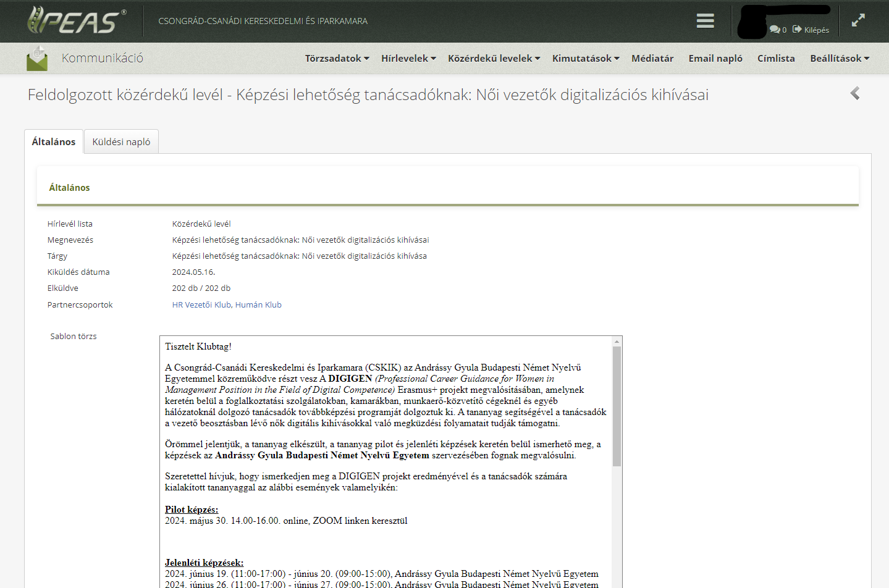Image resolution: width=889 pixels, height=588 pixels.
Task: Click the send date 2024.05.16.
Action: (193, 272)
